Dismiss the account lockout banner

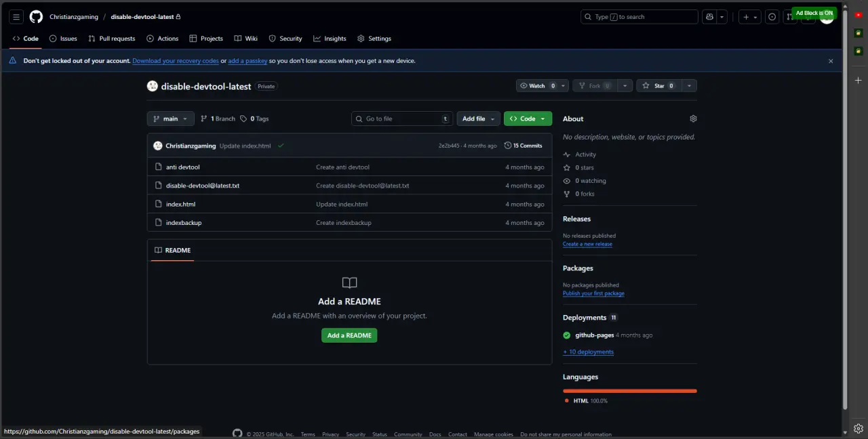coord(831,61)
